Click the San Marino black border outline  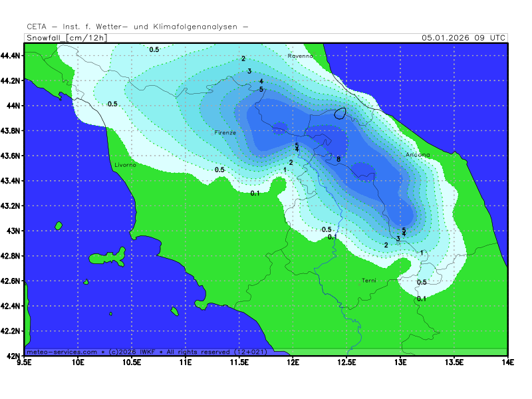point(340,113)
